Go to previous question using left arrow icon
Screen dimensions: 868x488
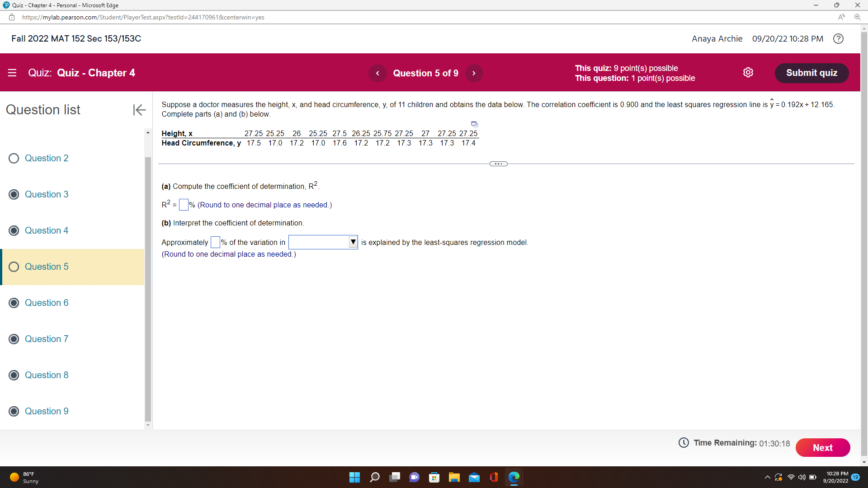(377, 73)
